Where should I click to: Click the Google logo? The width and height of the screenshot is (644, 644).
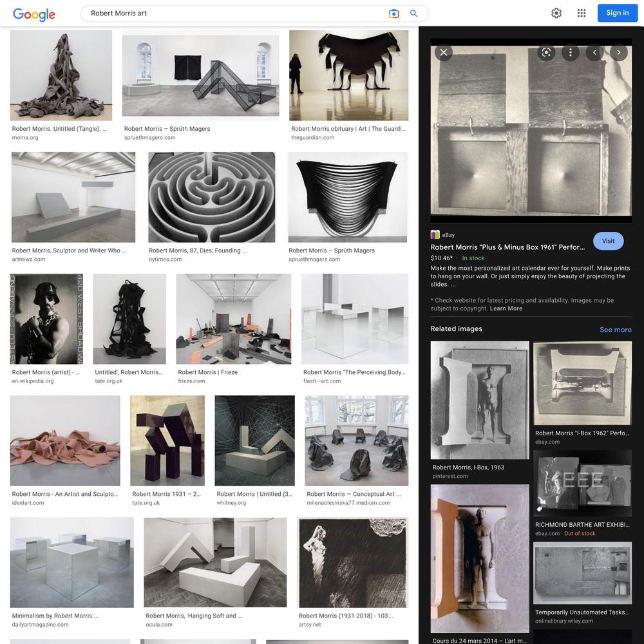click(x=34, y=14)
